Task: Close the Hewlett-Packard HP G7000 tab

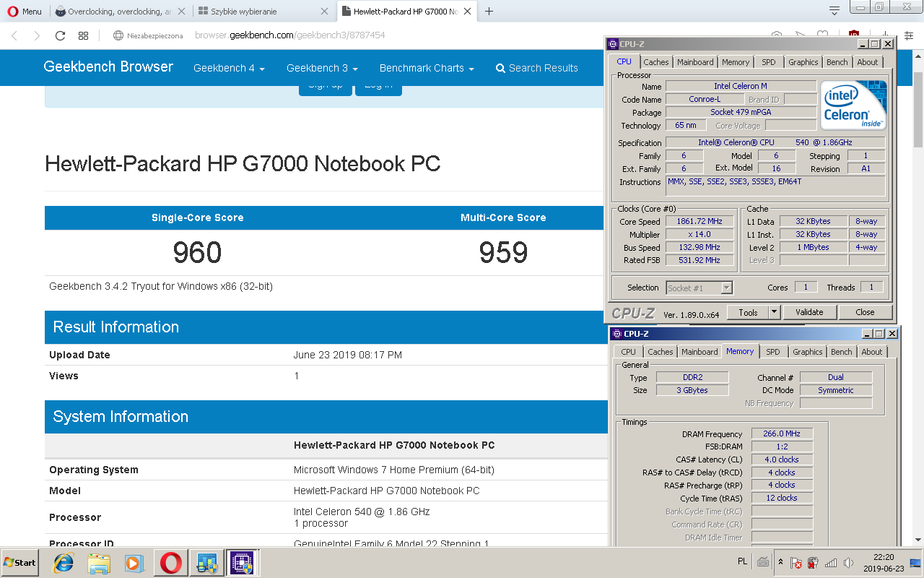Action: (x=468, y=12)
